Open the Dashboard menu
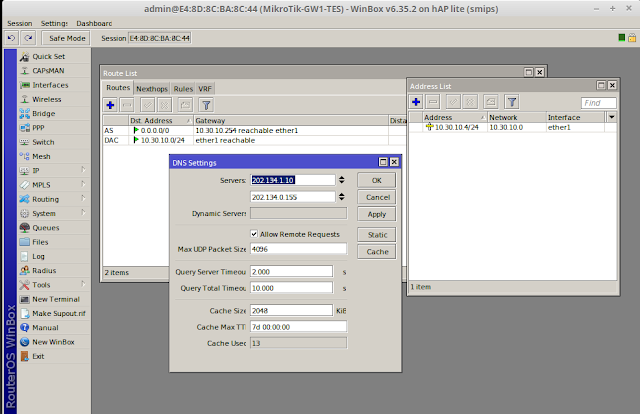The image size is (640, 414). pos(94,23)
